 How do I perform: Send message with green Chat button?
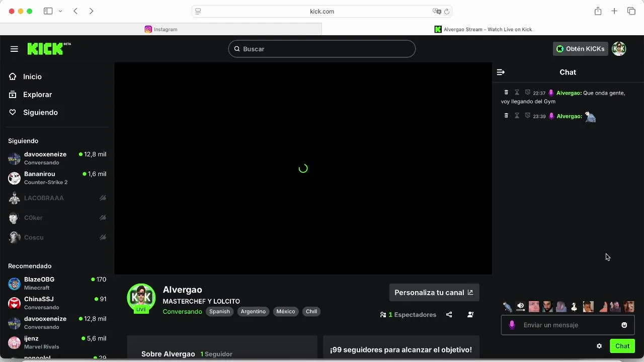click(x=622, y=346)
